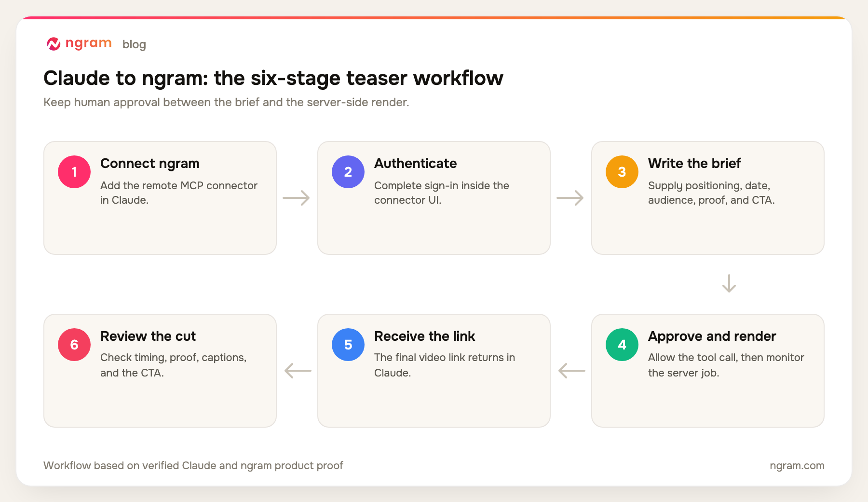The image size is (868, 502).
Task: Click the Review the cut title
Action: 148,336
